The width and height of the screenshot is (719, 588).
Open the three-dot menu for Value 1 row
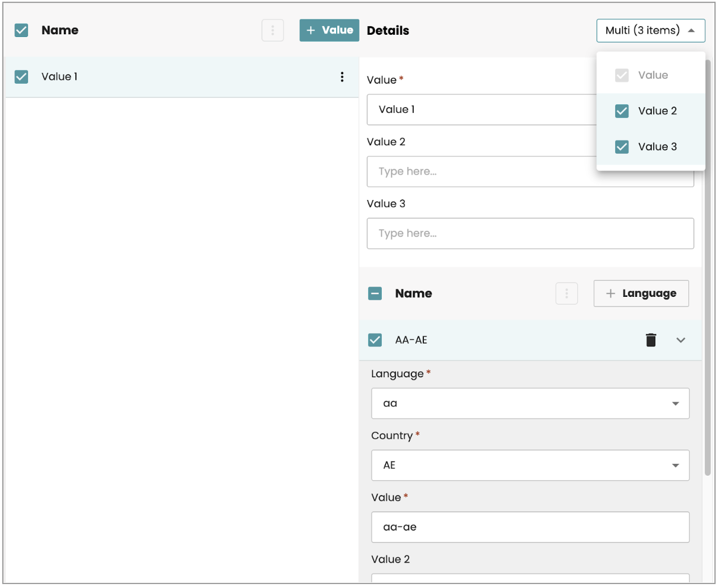click(342, 77)
